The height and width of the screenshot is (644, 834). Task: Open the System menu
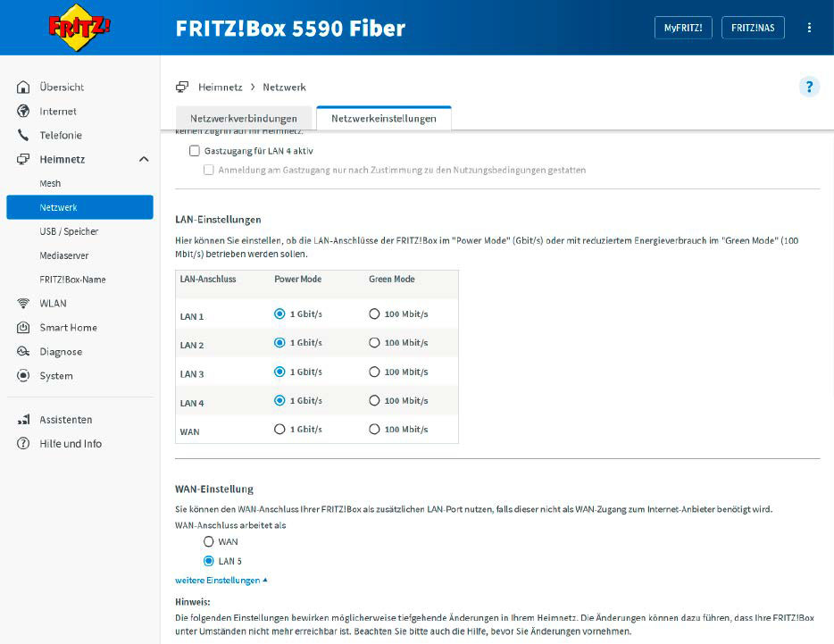(x=56, y=375)
